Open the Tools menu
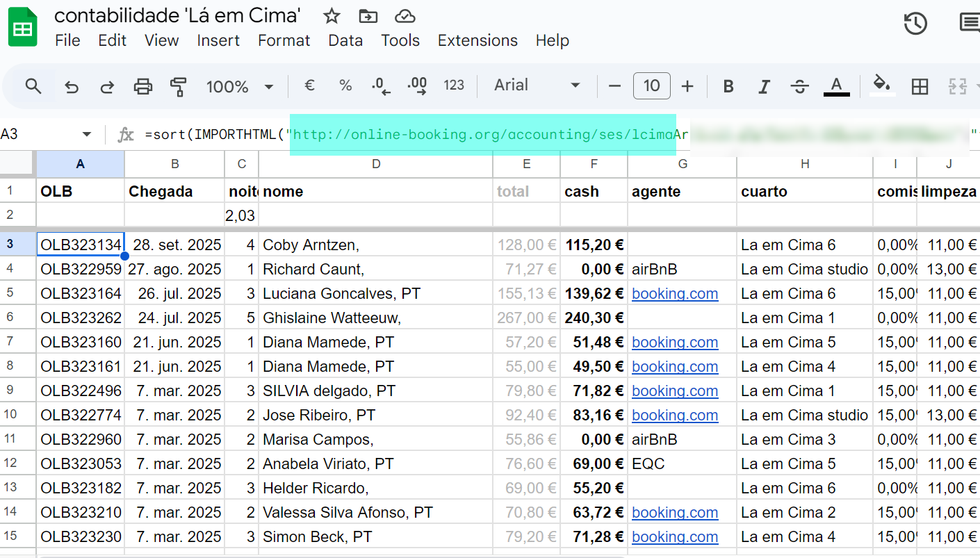 click(400, 40)
